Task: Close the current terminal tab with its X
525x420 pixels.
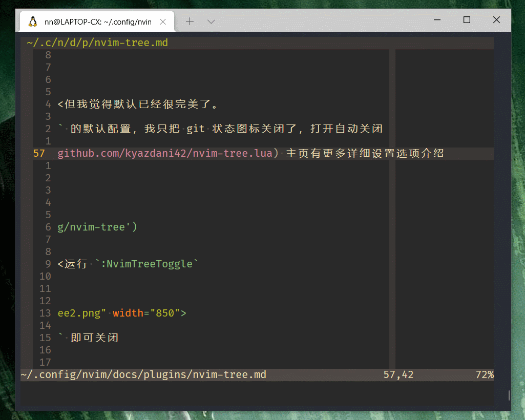Action: (162, 22)
